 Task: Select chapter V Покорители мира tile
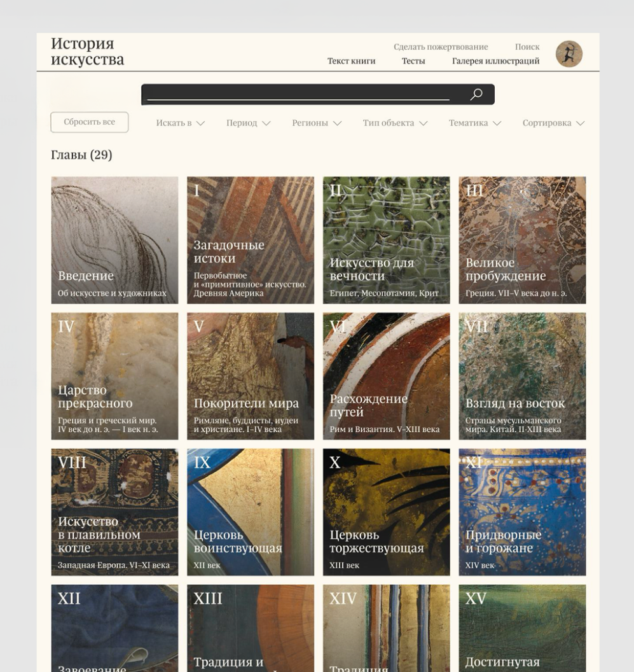click(x=250, y=376)
